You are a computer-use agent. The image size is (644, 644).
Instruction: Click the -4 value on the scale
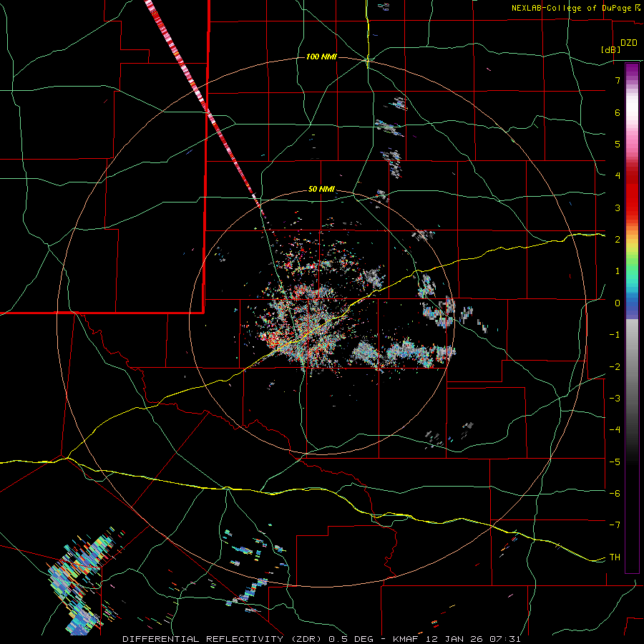tap(615, 430)
